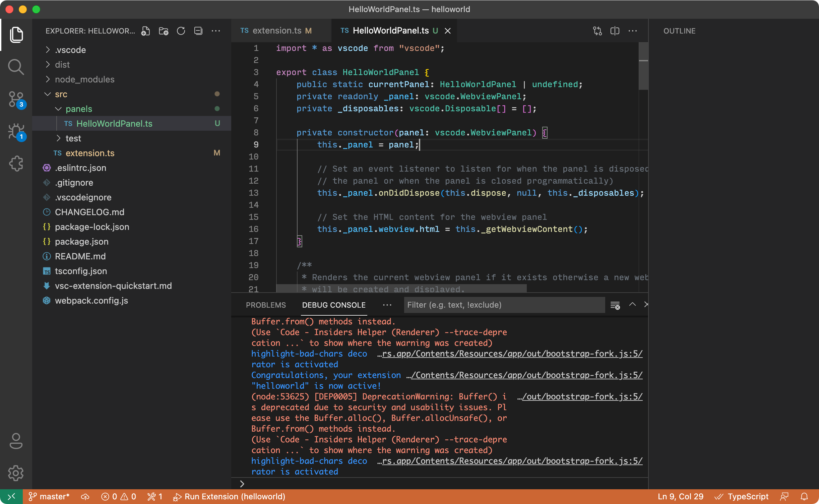This screenshot has width=819, height=504.
Task: Open the Search view in activity bar
Action: 16,67
